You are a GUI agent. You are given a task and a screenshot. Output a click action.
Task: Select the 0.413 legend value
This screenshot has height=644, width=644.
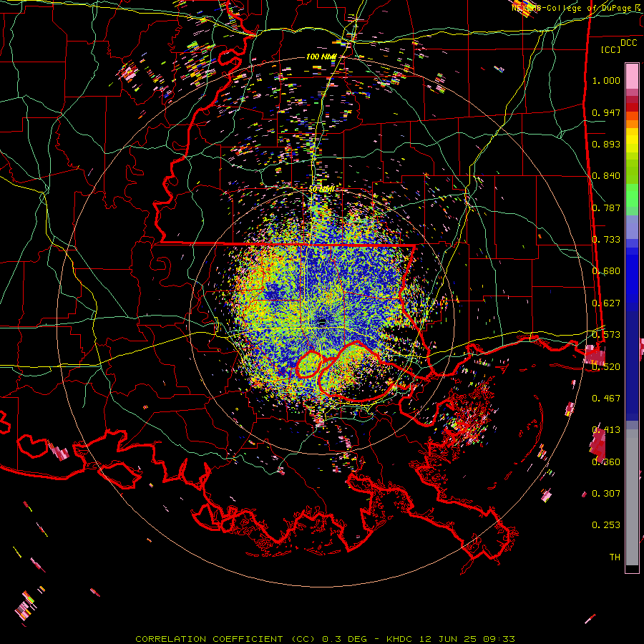pos(606,430)
